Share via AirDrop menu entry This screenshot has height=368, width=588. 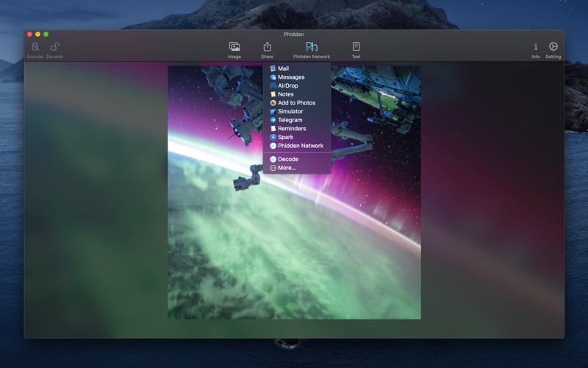(297, 85)
